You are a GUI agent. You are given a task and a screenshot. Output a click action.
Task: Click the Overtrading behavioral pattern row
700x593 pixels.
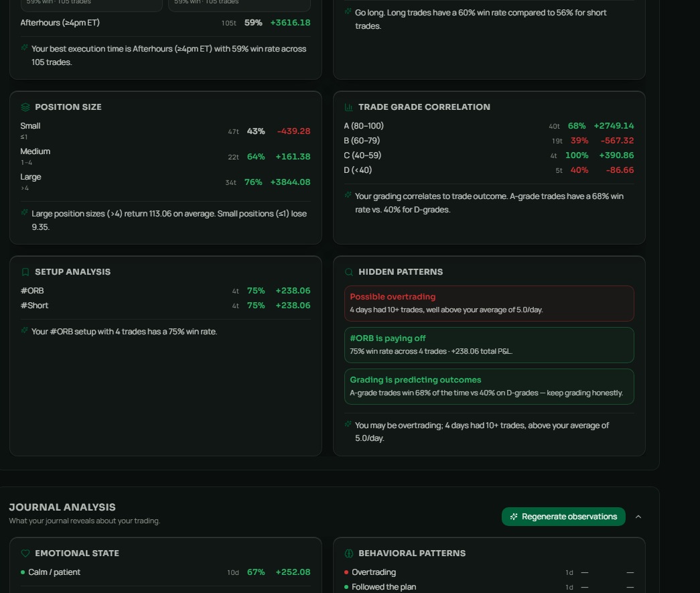(489, 572)
